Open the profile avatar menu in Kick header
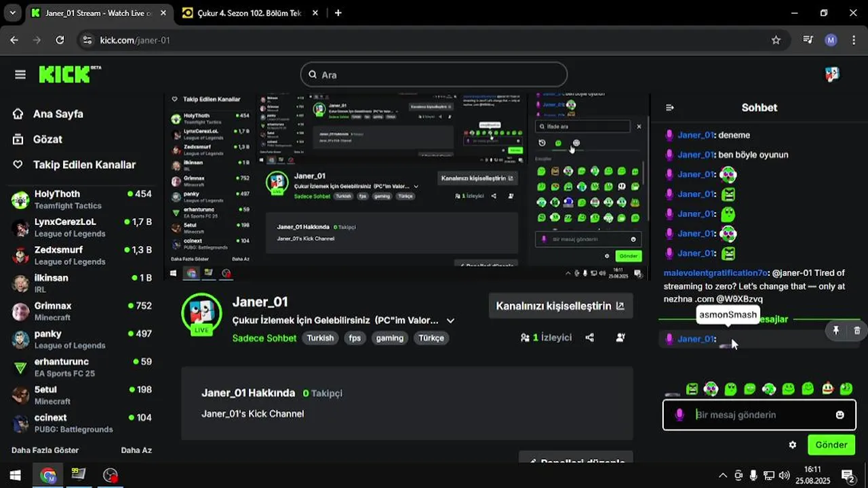The height and width of the screenshot is (488, 868). pyautogui.click(x=832, y=75)
